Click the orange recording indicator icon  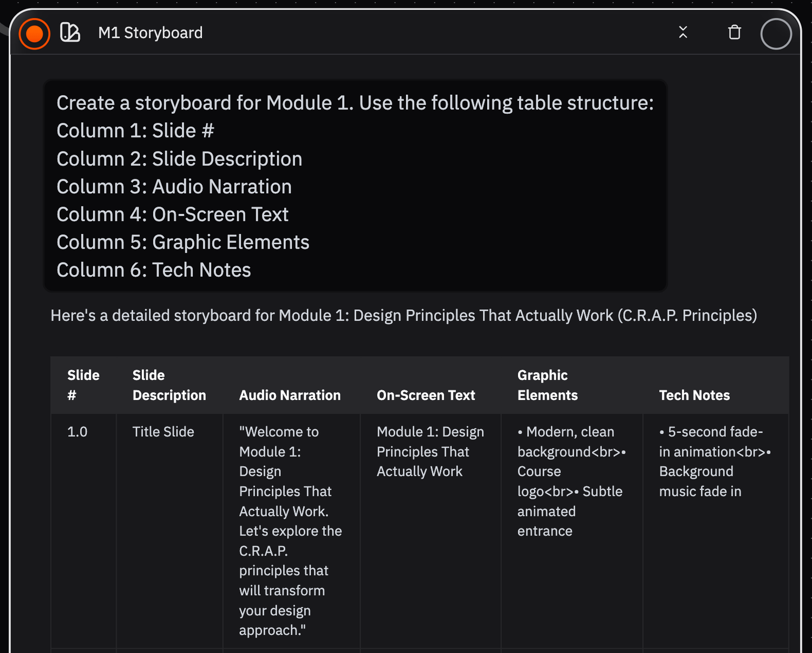[x=34, y=33]
